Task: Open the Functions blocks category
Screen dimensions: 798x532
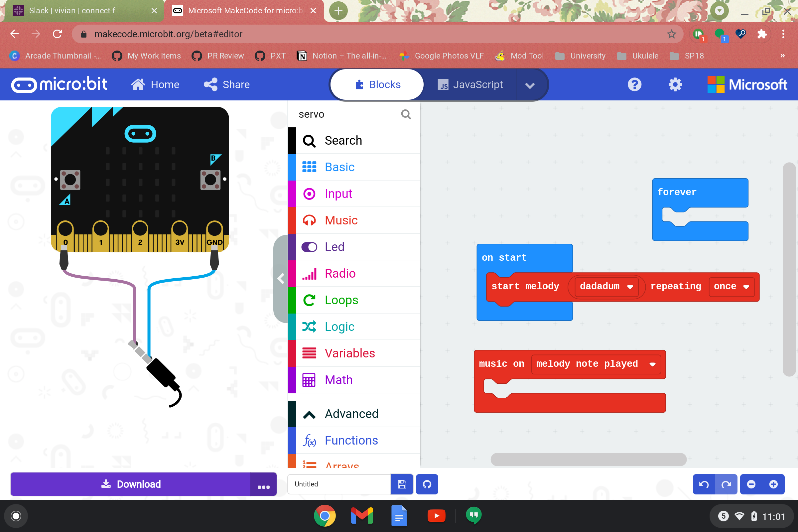Action: click(x=354, y=440)
